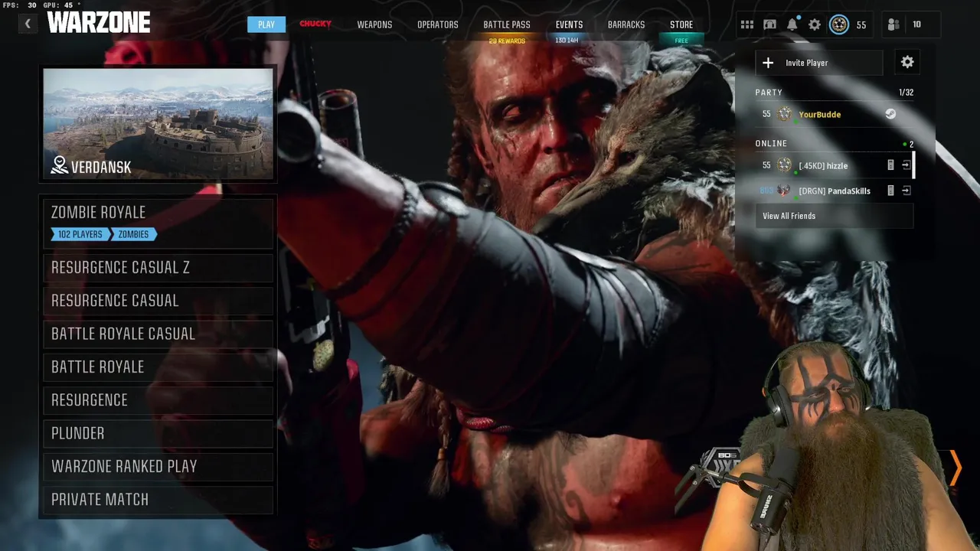Open party settings gear icon
The width and height of the screenshot is (980, 551).
(x=907, y=63)
